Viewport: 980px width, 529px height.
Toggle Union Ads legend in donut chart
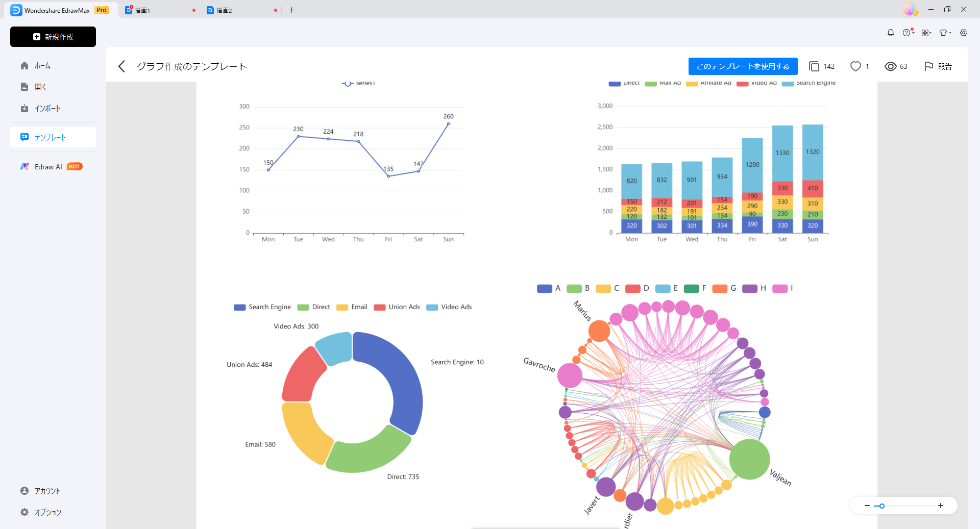coord(397,307)
